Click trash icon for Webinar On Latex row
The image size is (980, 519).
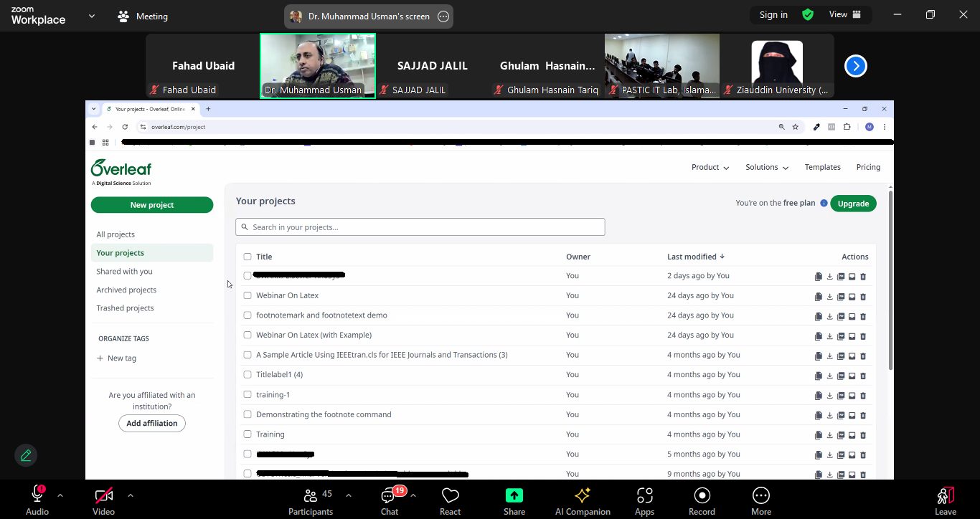[863, 296]
